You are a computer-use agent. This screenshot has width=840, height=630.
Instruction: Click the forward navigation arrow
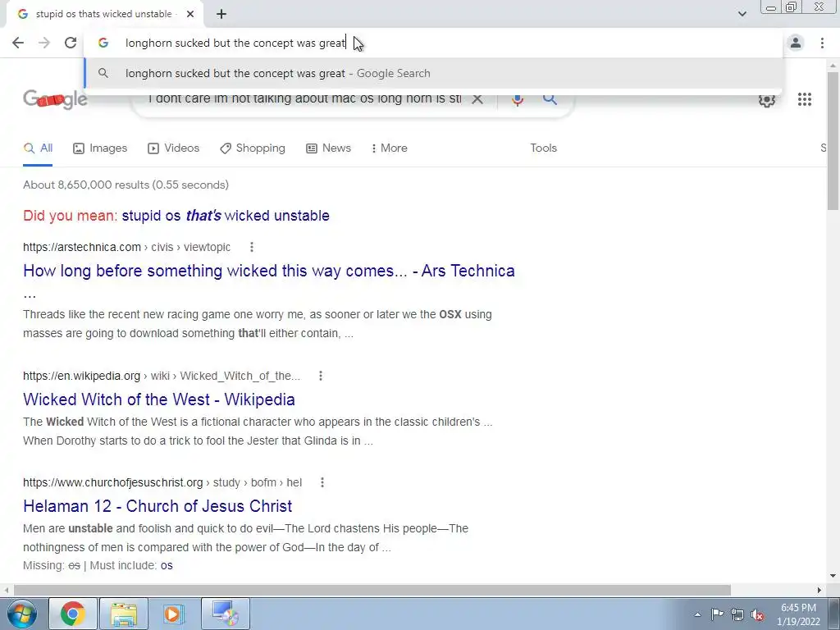click(44, 43)
